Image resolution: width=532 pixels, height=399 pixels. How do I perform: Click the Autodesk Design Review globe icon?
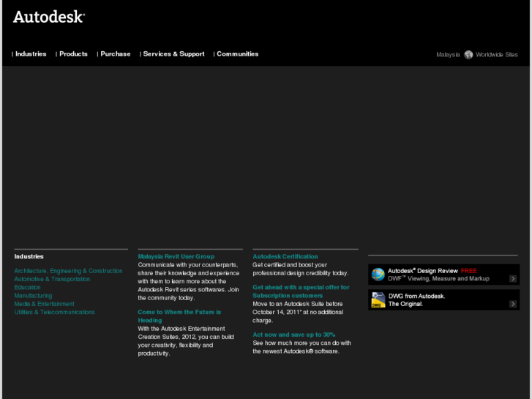pos(378,275)
